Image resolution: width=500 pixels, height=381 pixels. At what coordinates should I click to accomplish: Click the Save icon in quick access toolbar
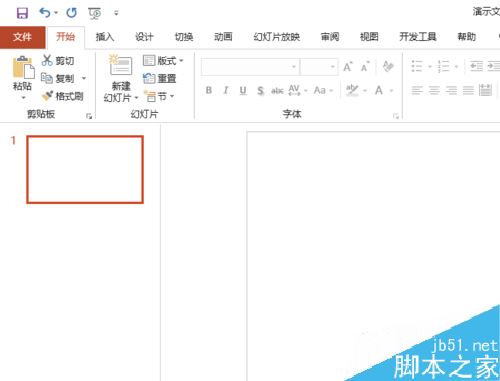22,13
